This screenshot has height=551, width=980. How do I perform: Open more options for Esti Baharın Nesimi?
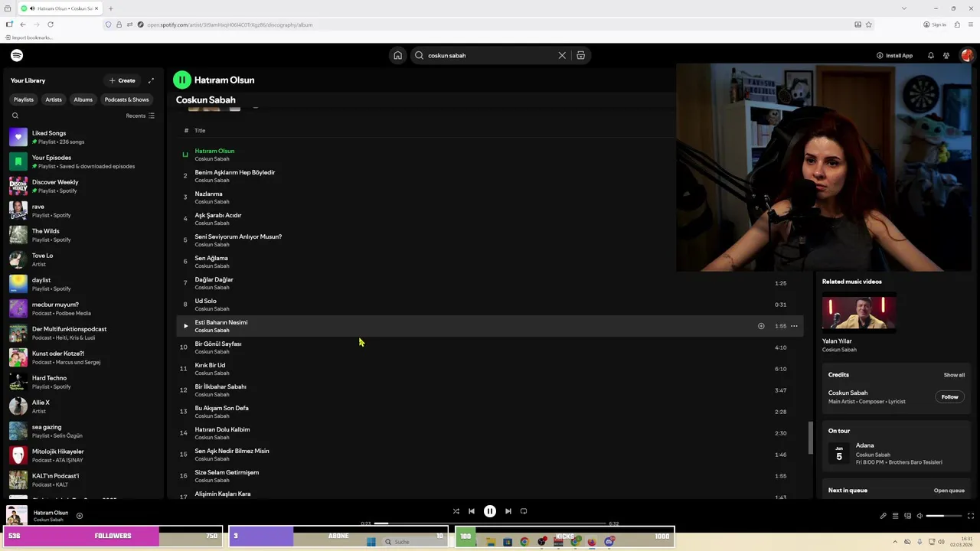[794, 326]
